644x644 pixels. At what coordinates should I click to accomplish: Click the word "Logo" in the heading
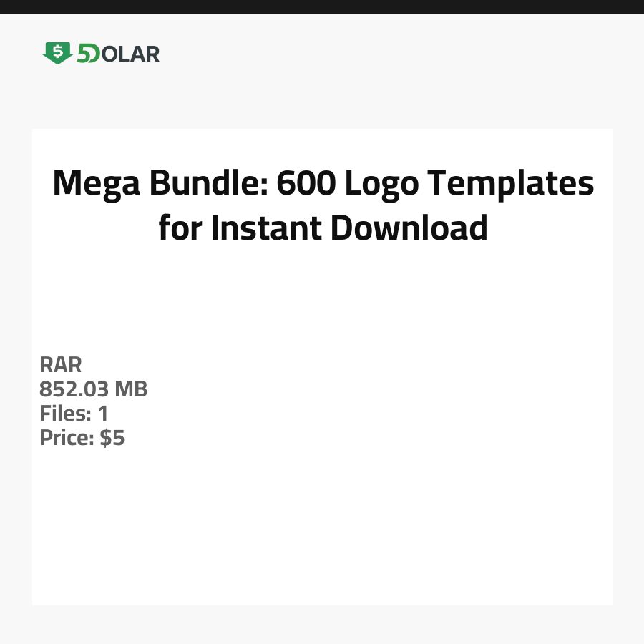point(381,184)
